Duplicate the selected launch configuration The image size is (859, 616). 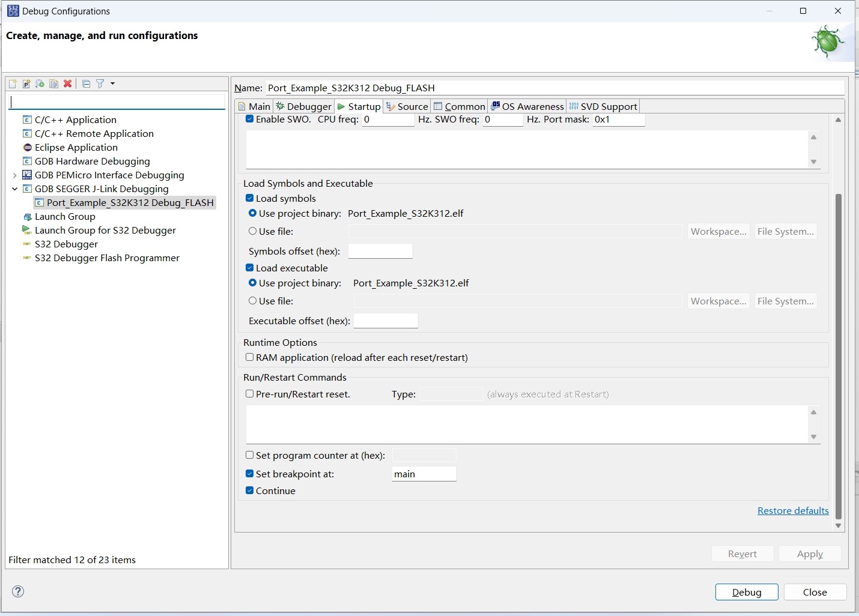(54, 83)
